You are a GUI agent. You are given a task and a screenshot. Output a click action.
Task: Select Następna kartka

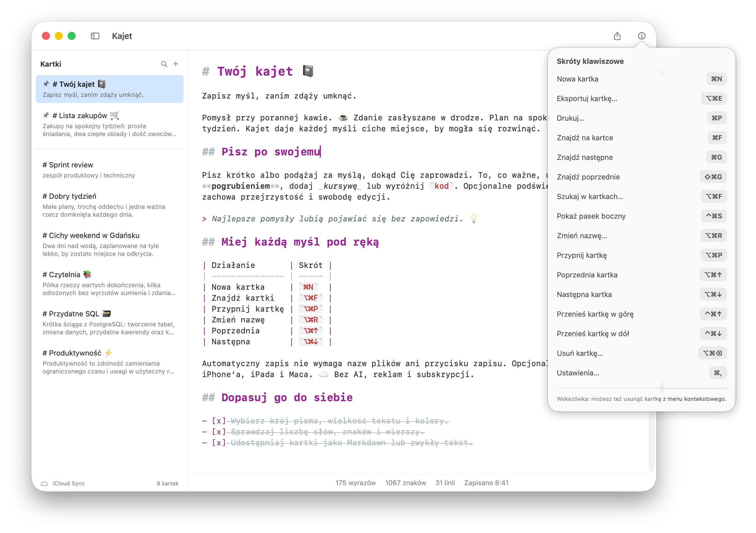(641, 294)
